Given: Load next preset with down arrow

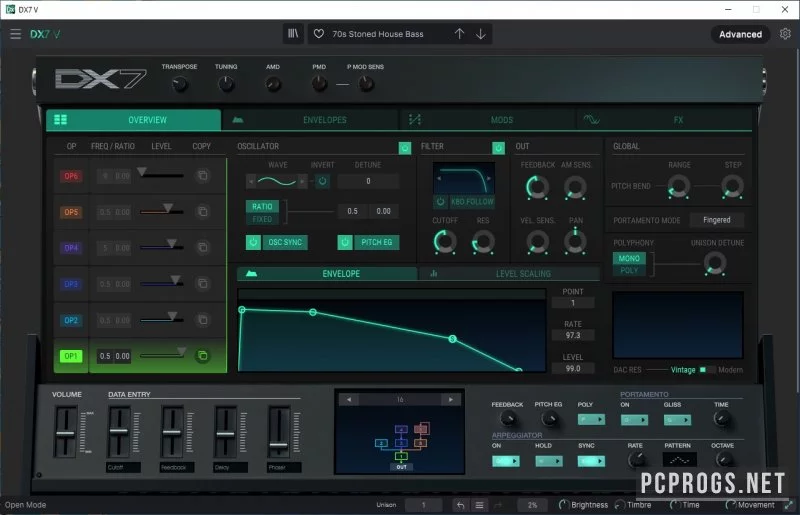Looking at the screenshot, I should (481, 34).
